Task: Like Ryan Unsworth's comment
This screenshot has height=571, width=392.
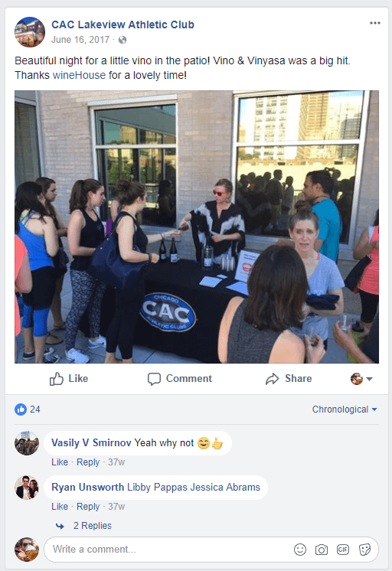Action: coord(60,507)
